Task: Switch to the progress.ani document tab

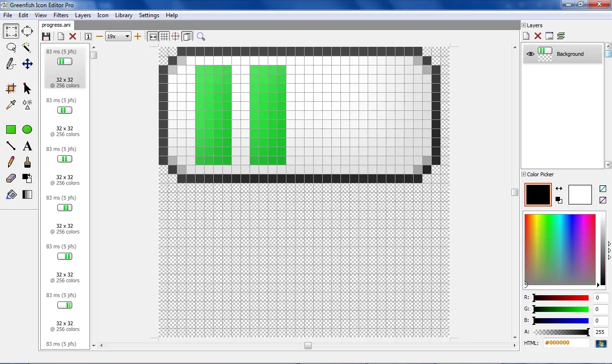Action: coord(56,25)
